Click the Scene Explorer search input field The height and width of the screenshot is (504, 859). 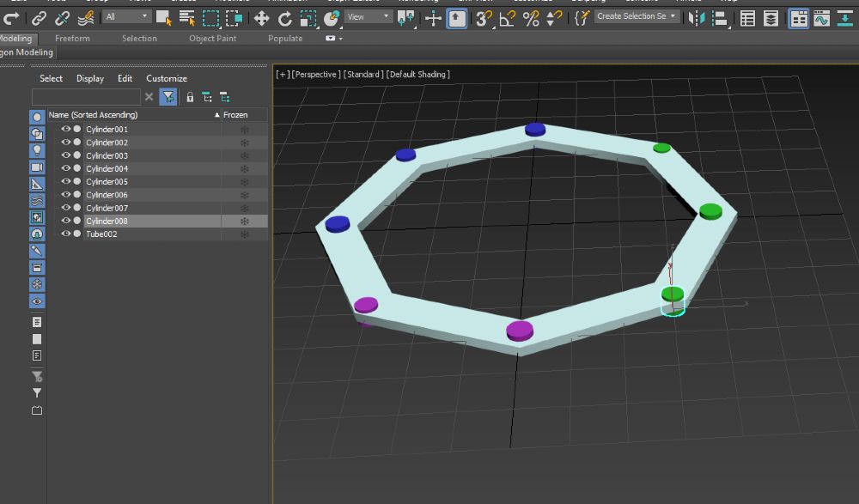(86, 97)
